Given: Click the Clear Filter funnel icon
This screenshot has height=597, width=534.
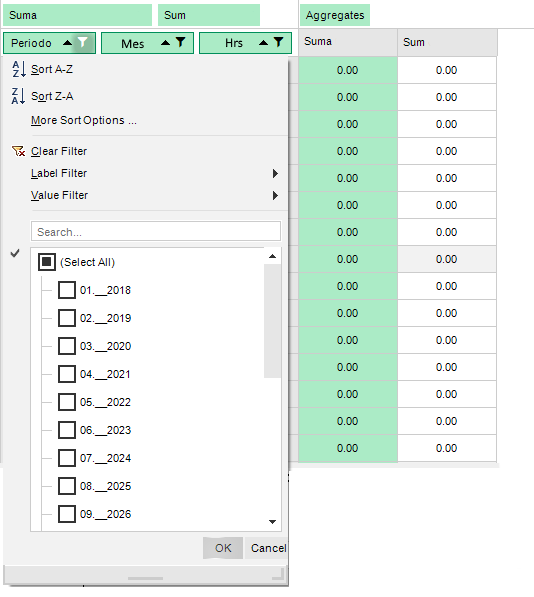Looking at the screenshot, I should [19, 151].
